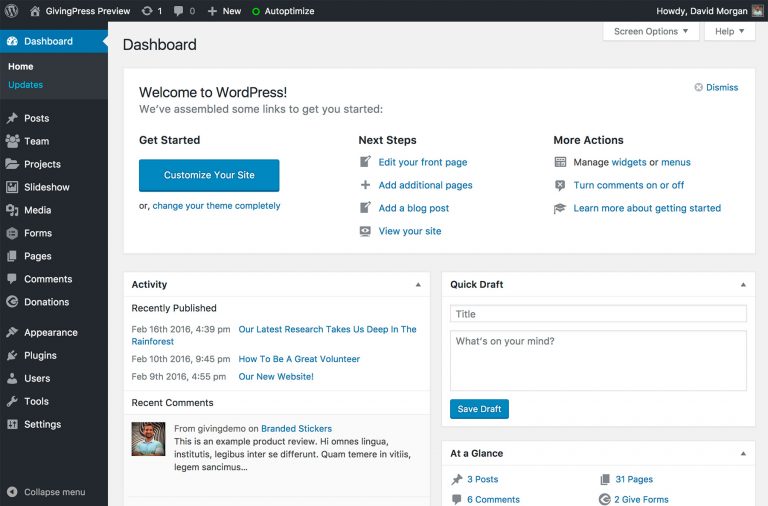
Task: Click the Comments bubble icon in sidebar
Action: click(12, 279)
